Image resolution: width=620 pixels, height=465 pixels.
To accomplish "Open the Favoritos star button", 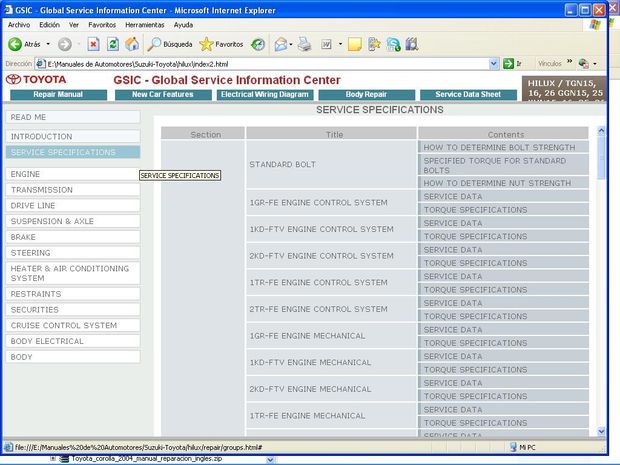I will pos(221,44).
